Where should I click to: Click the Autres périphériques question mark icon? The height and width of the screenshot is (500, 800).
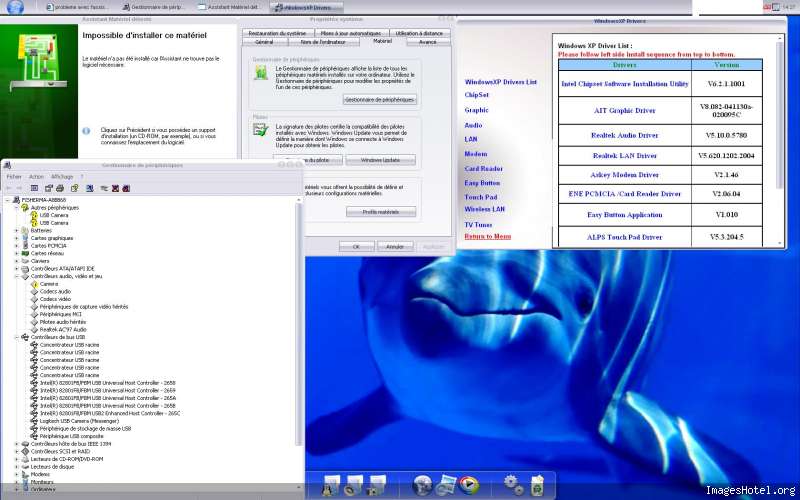(25, 208)
